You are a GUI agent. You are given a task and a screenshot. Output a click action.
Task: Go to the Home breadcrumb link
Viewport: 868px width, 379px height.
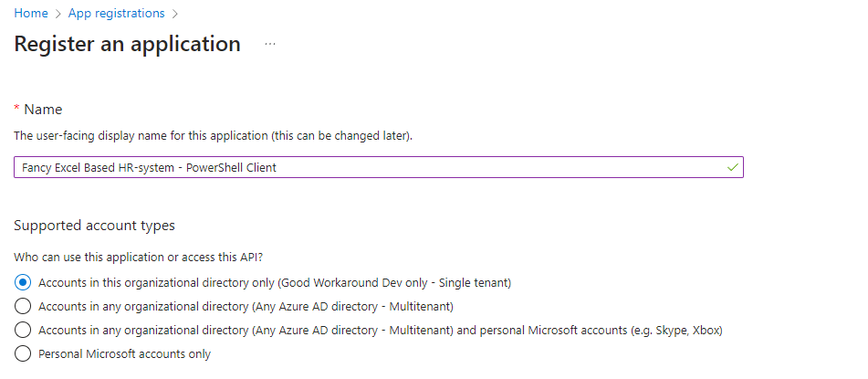click(x=30, y=14)
